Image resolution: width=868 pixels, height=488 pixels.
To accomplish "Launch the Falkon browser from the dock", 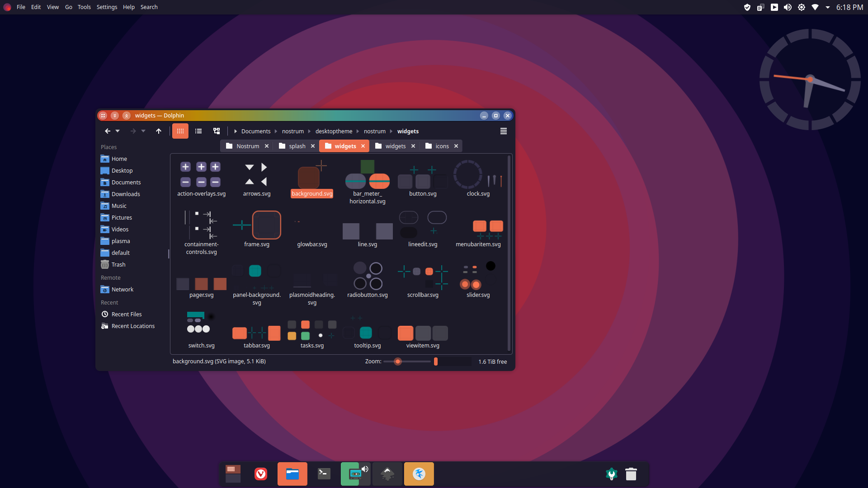I will click(419, 474).
